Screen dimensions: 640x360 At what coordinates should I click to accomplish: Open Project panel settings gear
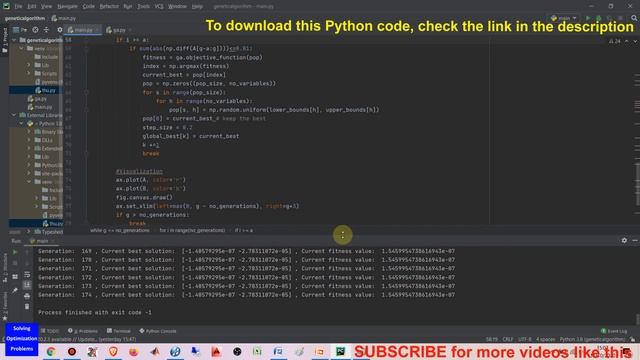[60, 30]
